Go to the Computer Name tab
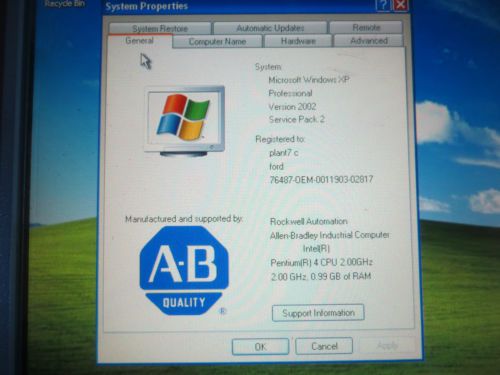This screenshot has width=500, height=375. tap(217, 42)
